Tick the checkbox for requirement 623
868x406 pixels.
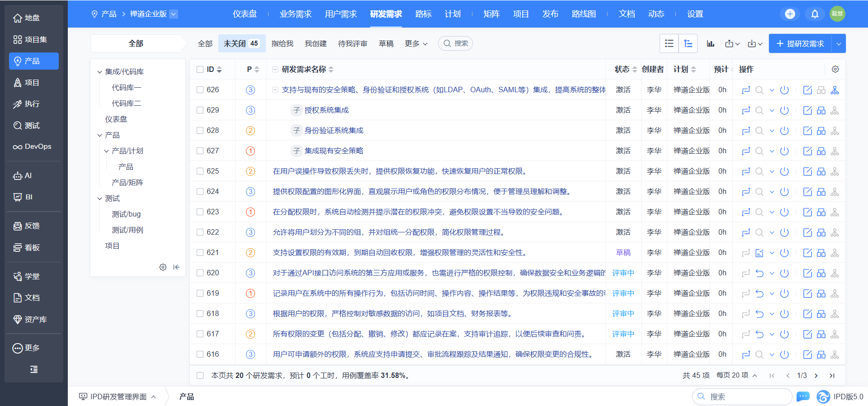click(x=200, y=212)
